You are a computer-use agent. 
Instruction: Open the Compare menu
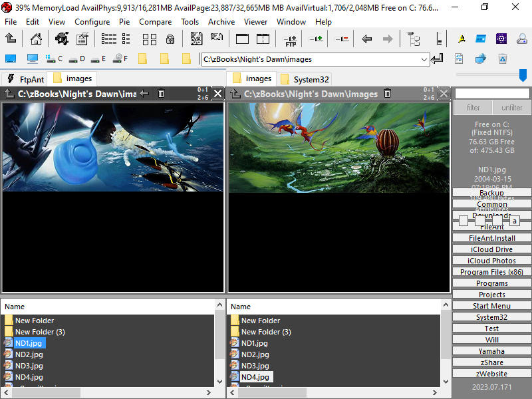click(x=155, y=22)
